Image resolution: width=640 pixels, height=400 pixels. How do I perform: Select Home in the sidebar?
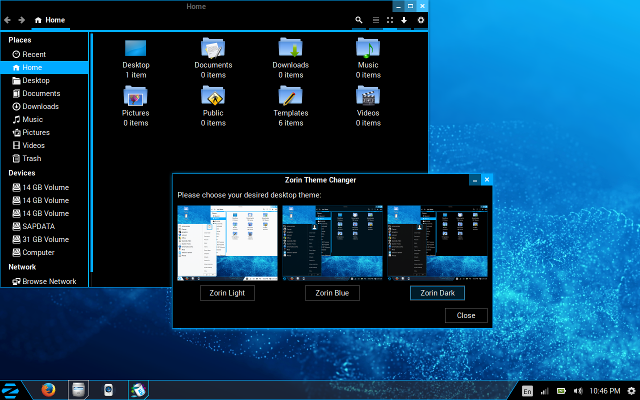[x=44, y=67]
